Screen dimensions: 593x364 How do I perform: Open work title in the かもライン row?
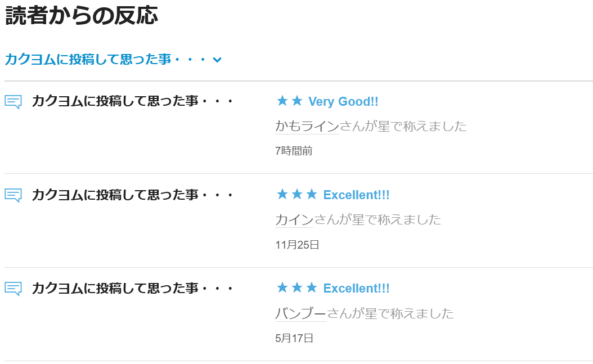coord(132,101)
